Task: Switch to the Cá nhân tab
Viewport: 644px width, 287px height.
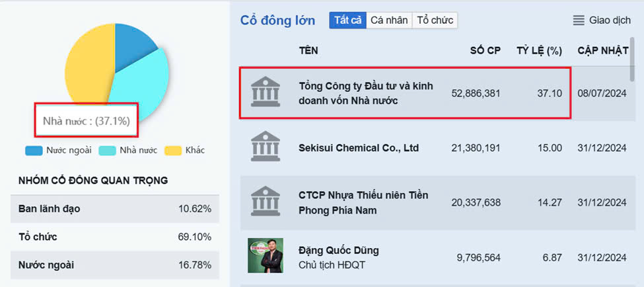Action: [388, 20]
